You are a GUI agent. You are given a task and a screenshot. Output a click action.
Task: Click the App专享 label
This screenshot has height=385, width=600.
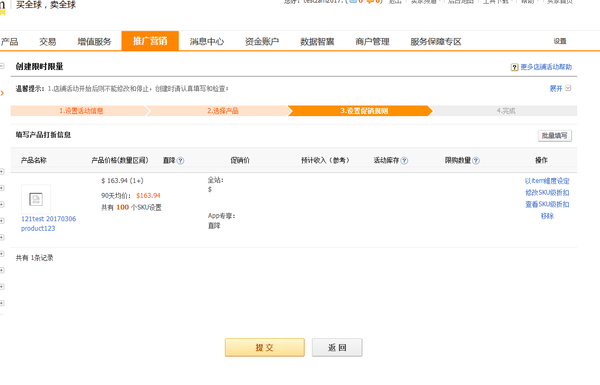tap(222, 216)
